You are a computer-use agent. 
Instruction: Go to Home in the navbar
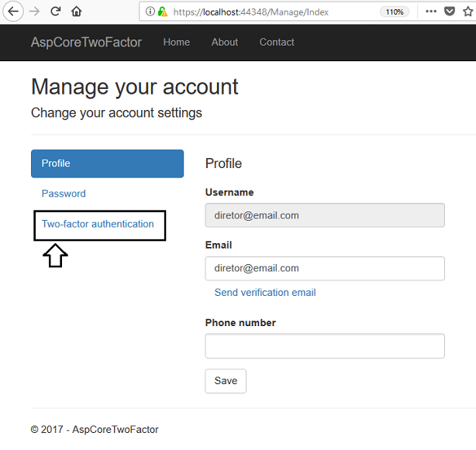point(177,42)
